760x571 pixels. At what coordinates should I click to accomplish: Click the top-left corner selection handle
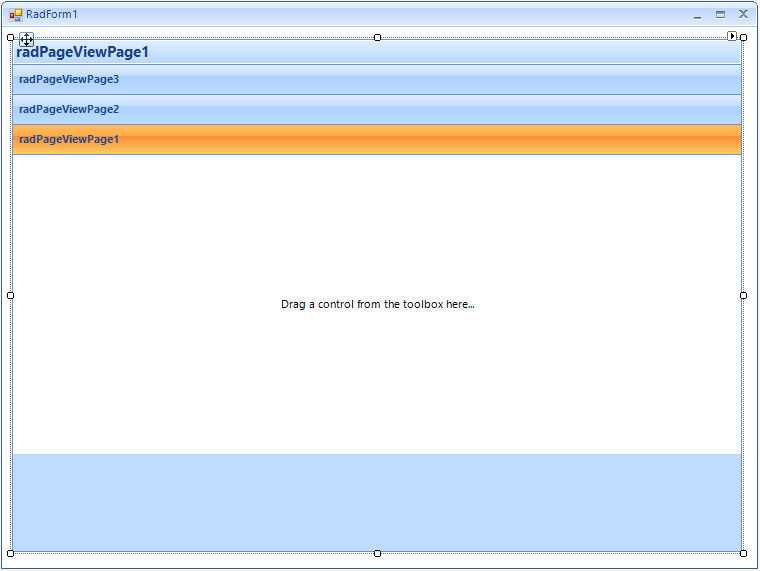point(11,37)
